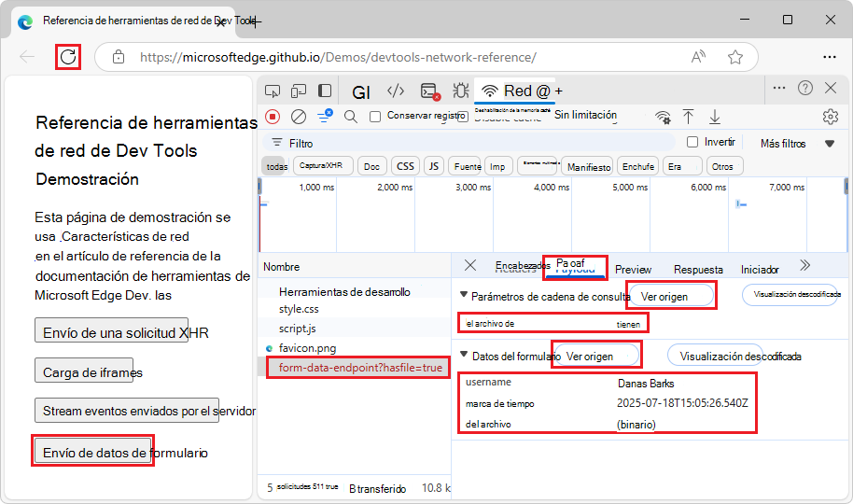Open network search magnifier icon
This screenshot has width=853, height=504.
point(351,116)
